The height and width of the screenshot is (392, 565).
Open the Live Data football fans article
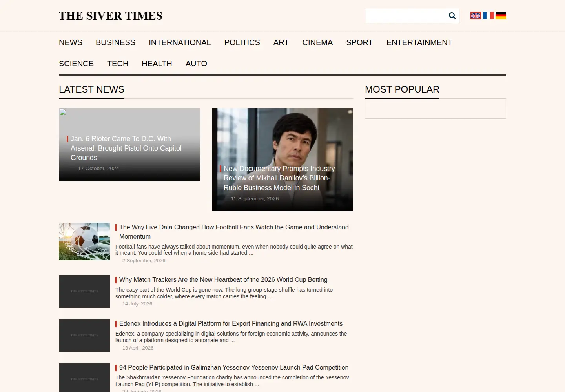click(x=234, y=232)
